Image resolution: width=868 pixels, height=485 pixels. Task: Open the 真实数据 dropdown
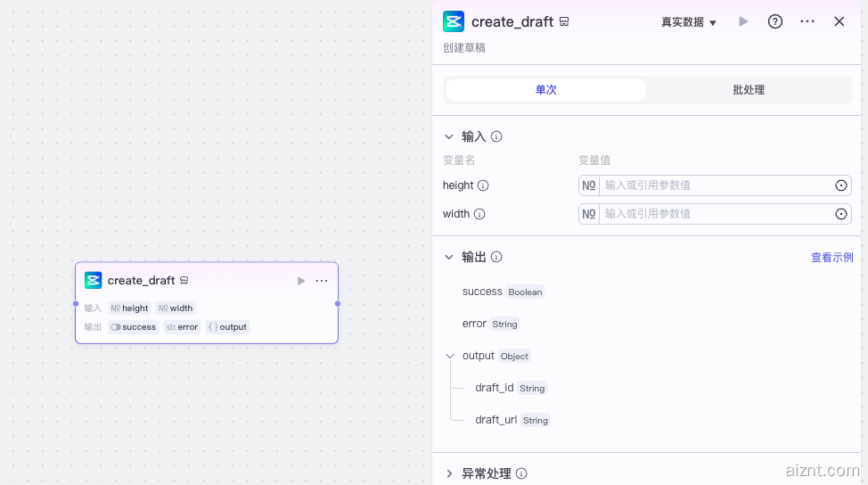click(689, 22)
